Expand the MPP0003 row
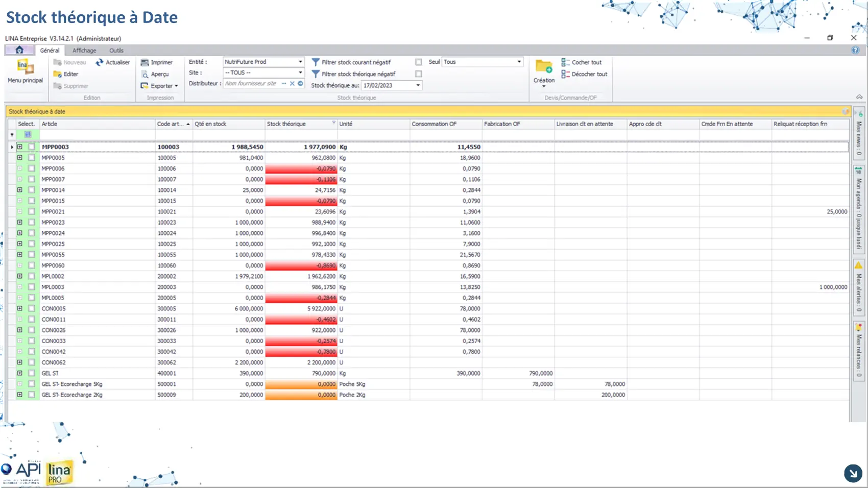 [20, 147]
